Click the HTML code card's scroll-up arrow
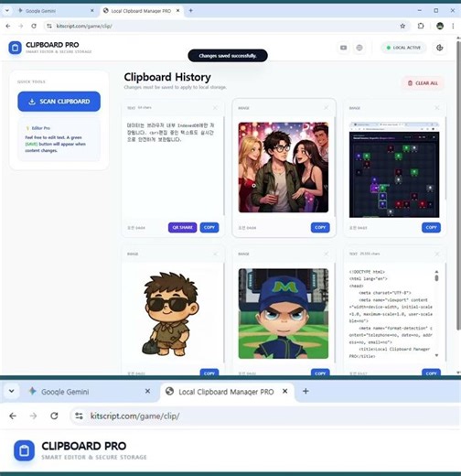This screenshot has height=476, width=461. click(x=436, y=271)
